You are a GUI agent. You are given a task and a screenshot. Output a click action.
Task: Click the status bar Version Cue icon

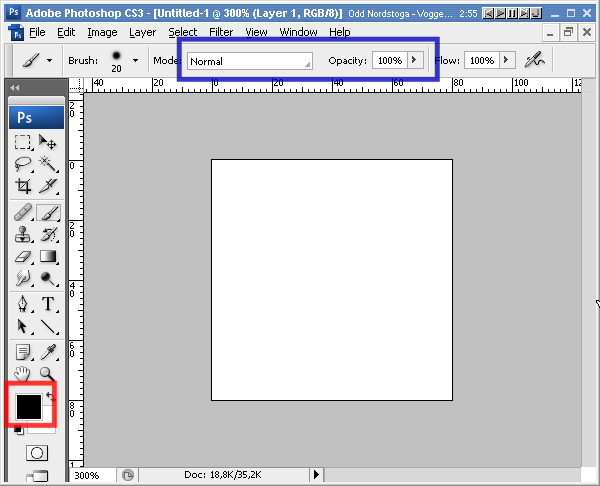tap(128, 475)
